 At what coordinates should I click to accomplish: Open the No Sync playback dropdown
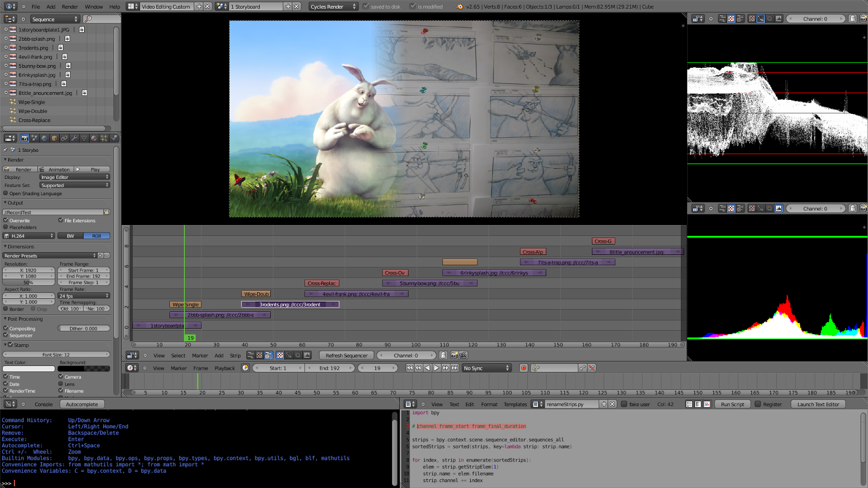pos(486,368)
